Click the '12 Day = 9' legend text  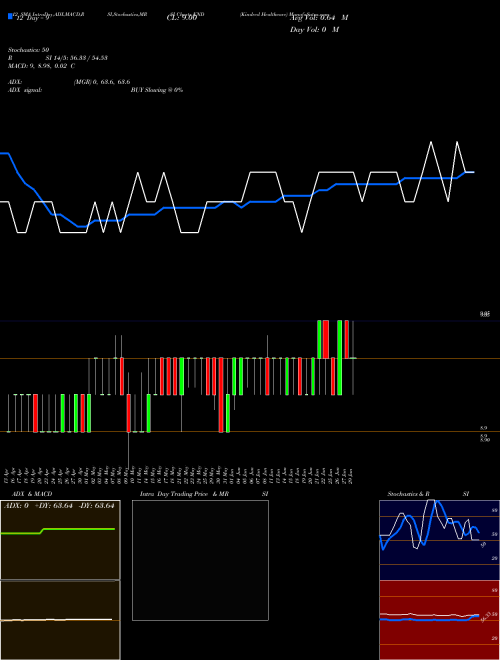click(x=32, y=18)
